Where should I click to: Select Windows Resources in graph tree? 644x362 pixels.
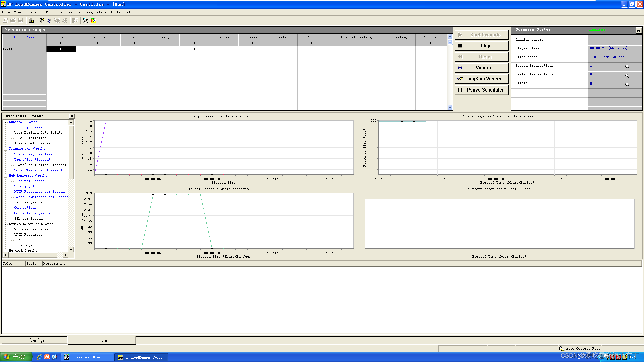click(31, 229)
